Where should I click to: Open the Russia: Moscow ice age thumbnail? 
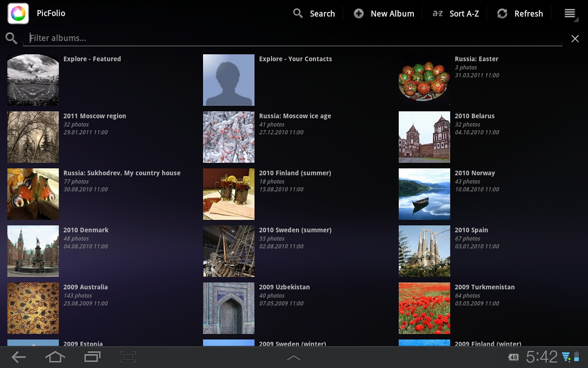[x=229, y=137]
